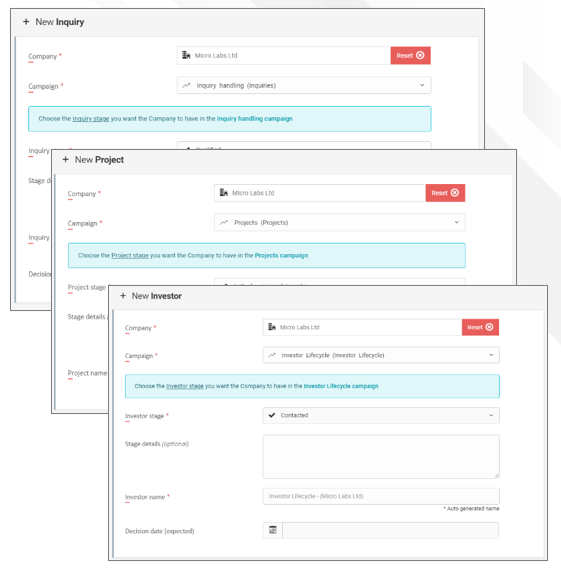561x570 pixels.
Task: Open the Projects campaign dropdown
Action: 340,222
